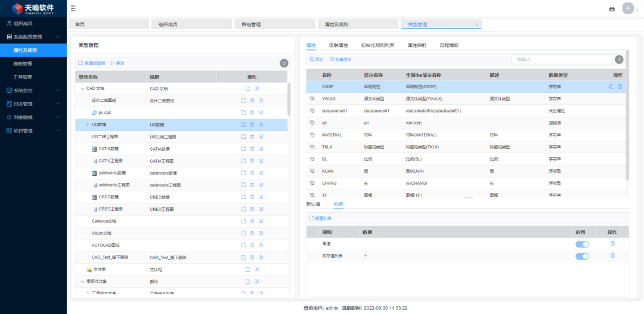Collapse the 零部件对象 tree node

[82, 282]
